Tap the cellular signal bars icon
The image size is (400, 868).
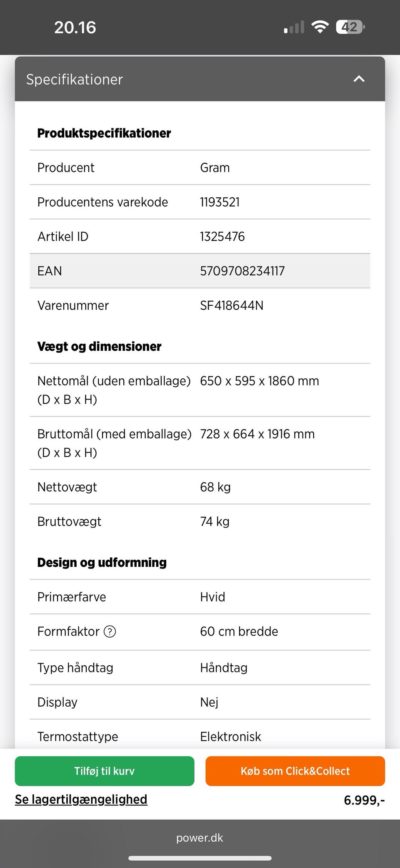294,28
